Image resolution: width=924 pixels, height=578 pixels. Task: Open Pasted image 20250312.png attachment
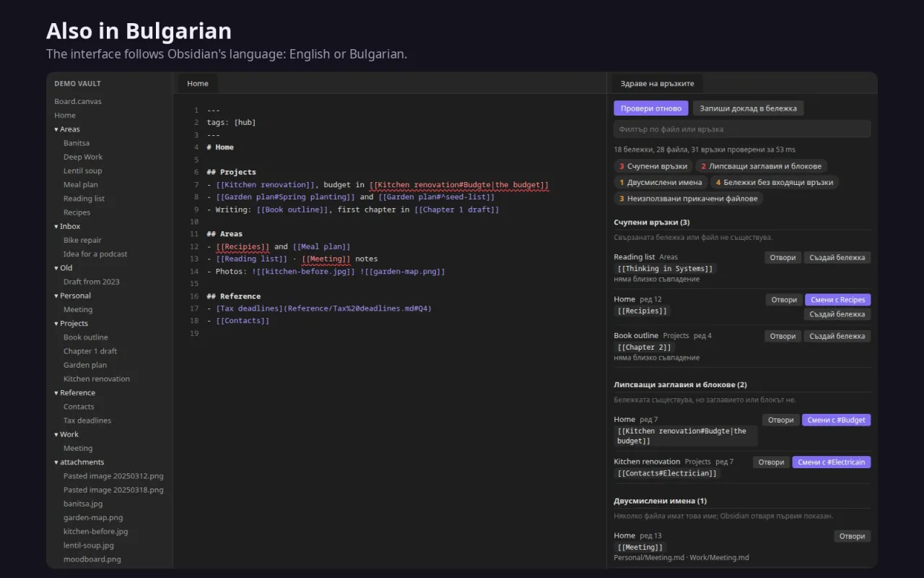coord(113,476)
